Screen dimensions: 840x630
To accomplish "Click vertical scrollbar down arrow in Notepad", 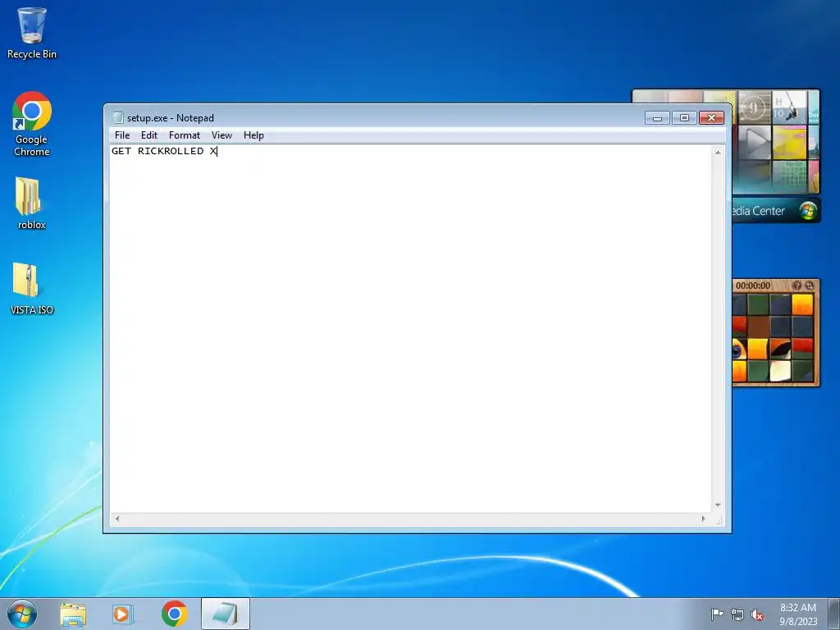I will pos(718,505).
